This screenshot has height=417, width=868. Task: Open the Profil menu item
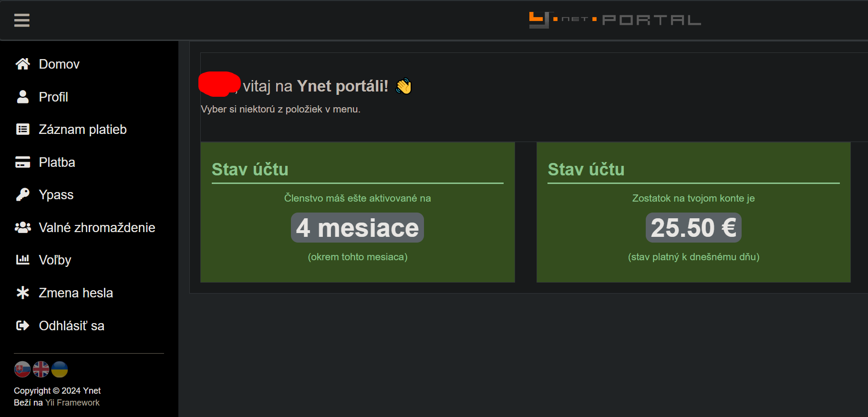coord(53,97)
